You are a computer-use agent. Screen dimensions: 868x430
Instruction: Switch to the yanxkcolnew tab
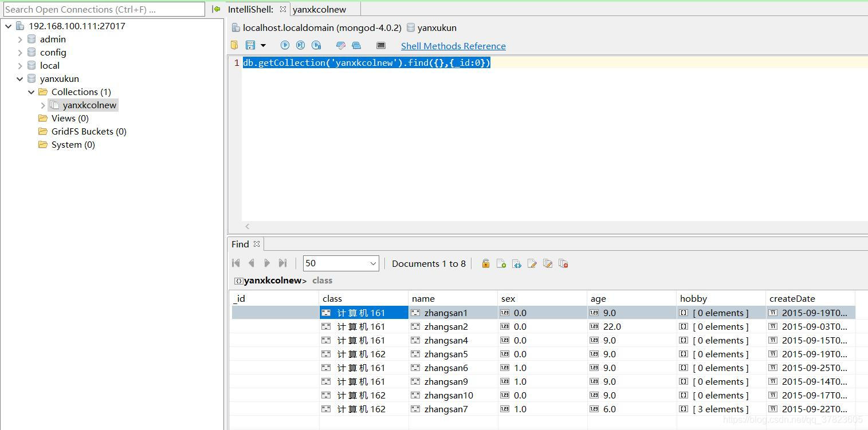[x=319, y=9]
